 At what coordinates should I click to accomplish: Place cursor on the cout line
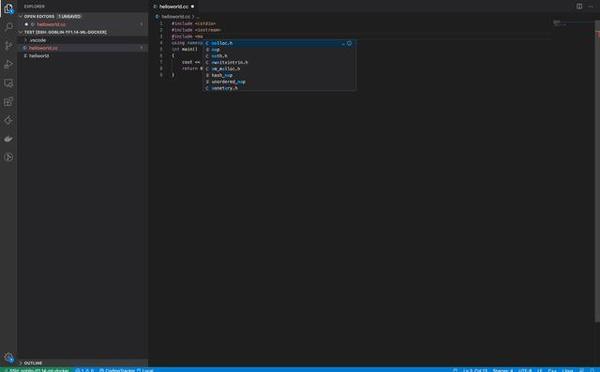191,62
